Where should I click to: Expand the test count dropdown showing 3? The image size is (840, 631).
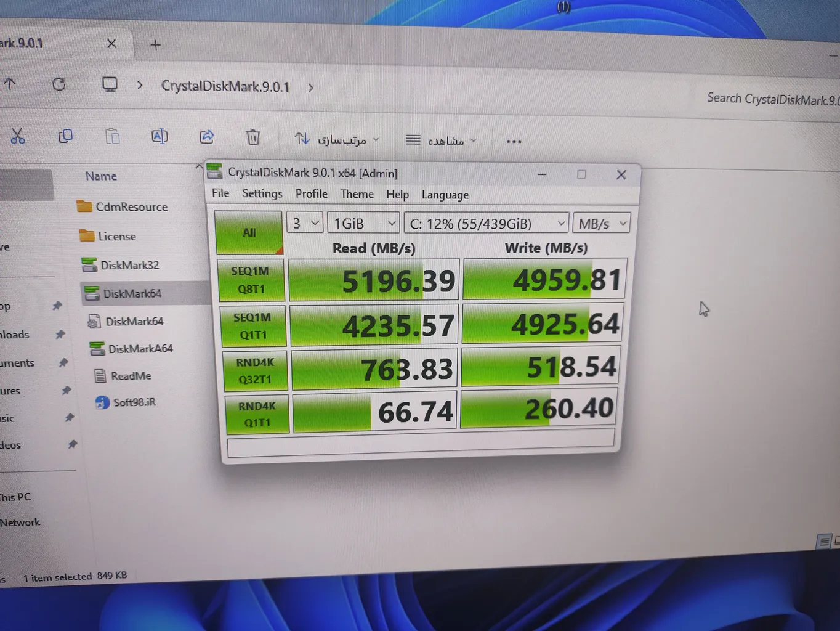coord(305,222)
